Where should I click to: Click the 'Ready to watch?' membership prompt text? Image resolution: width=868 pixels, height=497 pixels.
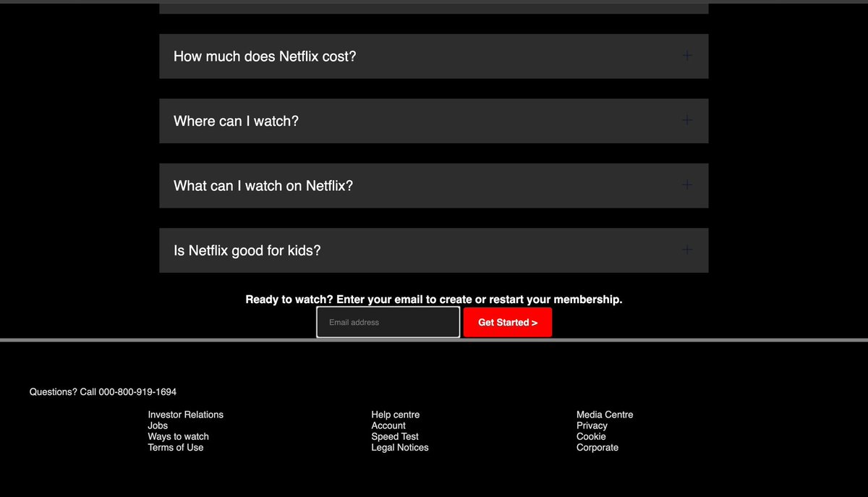pos(434,299)
